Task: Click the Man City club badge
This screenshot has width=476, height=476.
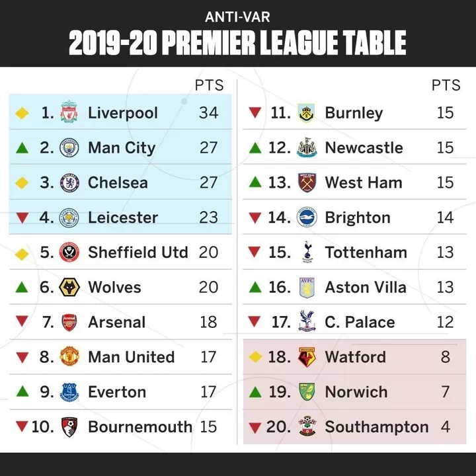Action: (69, 147)
